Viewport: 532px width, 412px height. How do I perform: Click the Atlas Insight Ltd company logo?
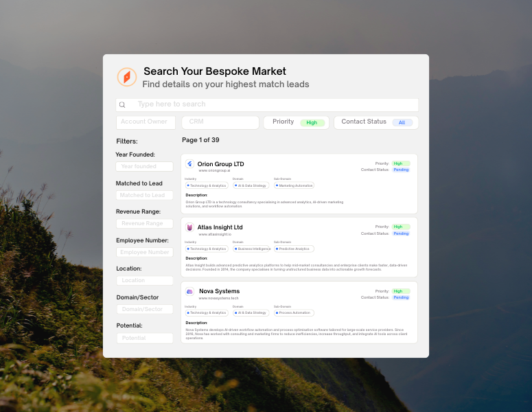click(189, 227)
